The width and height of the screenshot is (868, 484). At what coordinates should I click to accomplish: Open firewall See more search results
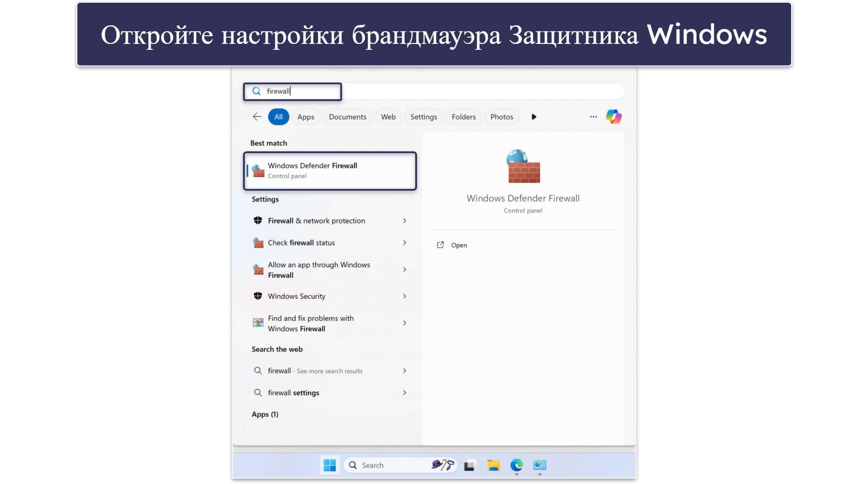[x=330, y=371]
